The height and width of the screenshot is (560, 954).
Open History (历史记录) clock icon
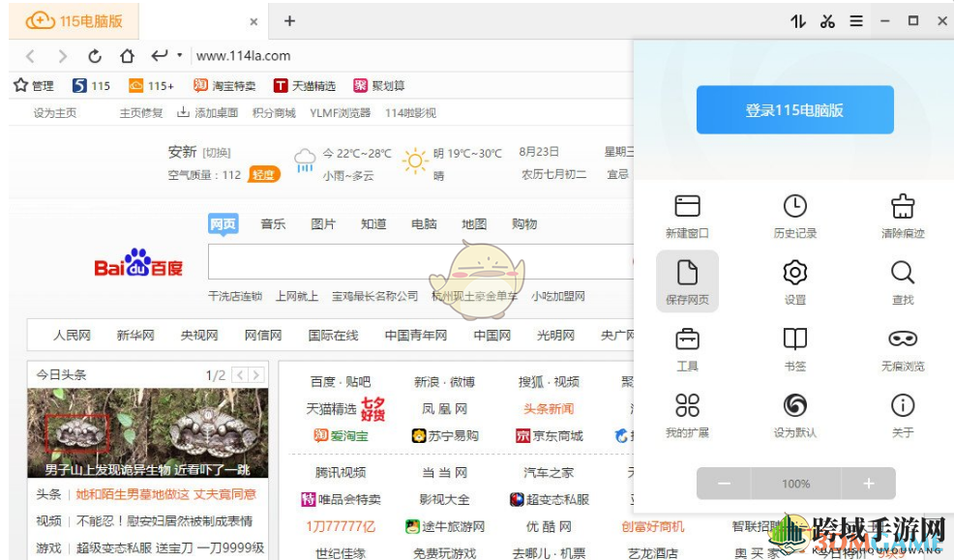point(794,206)
